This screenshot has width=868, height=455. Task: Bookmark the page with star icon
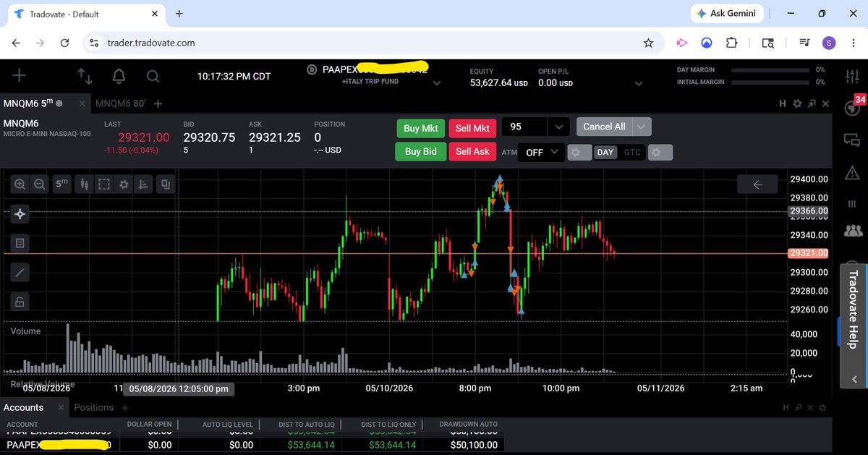pos(648,43)
